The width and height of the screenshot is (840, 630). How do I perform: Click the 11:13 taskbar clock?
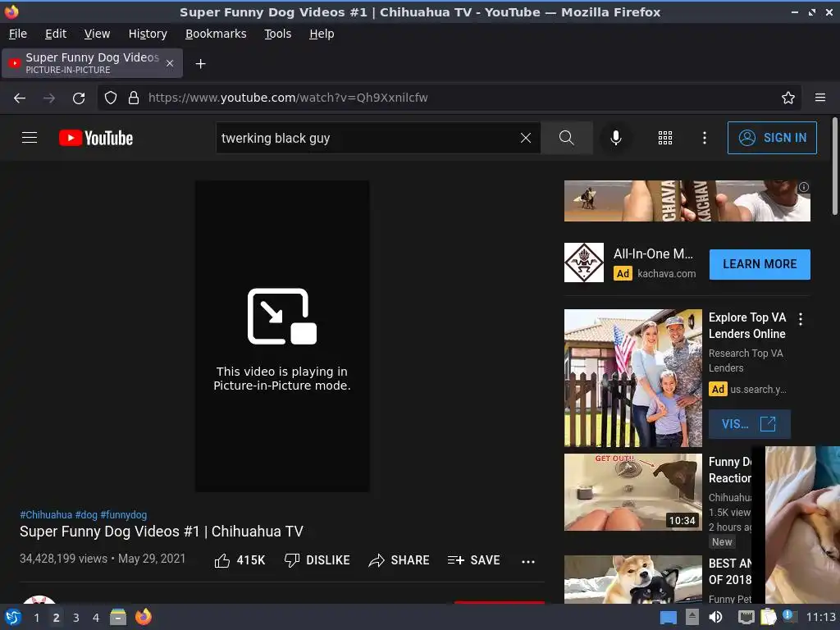821,617
